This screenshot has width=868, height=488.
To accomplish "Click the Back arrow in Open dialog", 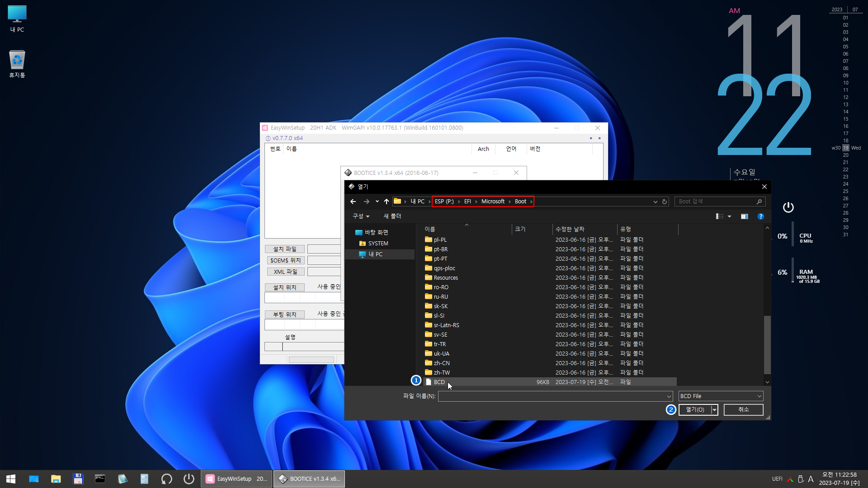I will [353, 202].
